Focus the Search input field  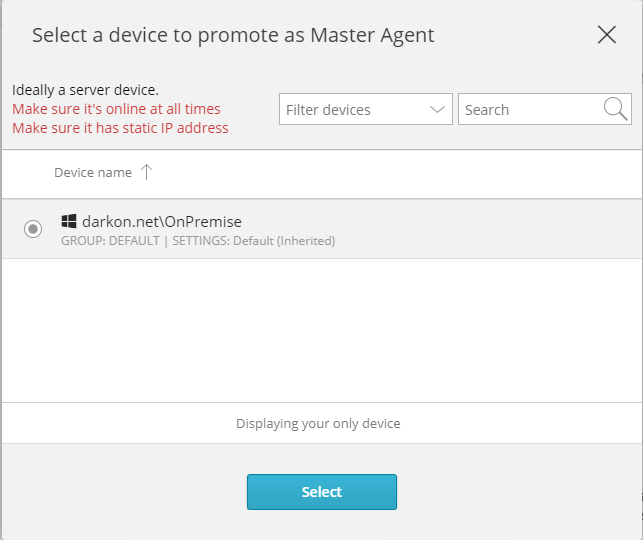(544, 109)
